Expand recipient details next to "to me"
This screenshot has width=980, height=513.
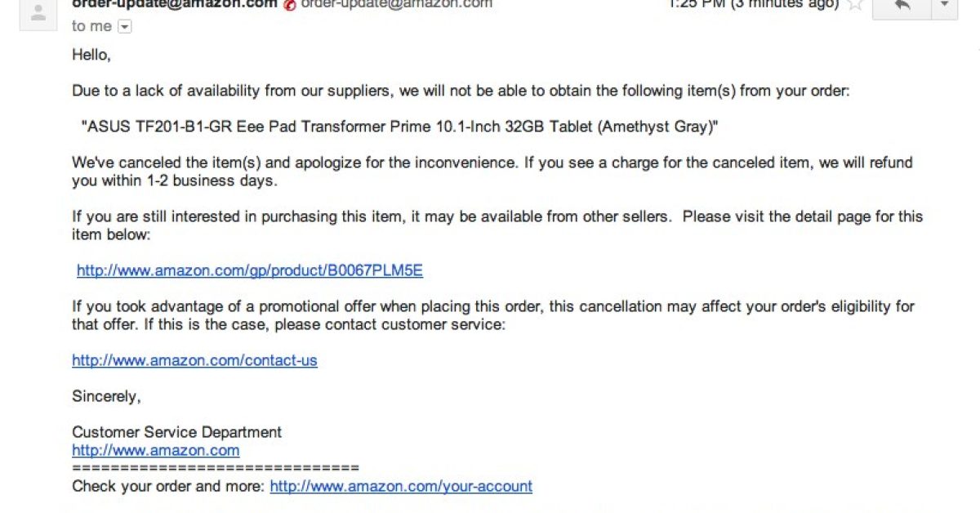coord(124,27)
